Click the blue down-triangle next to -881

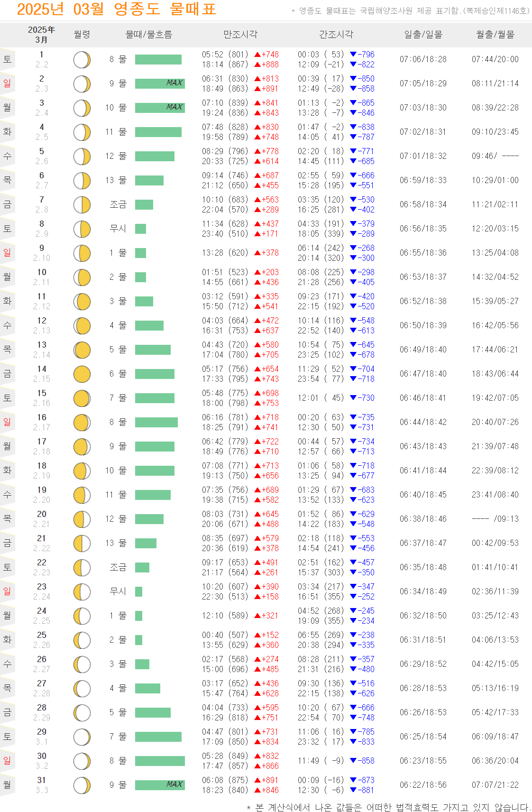pos(353,790)
